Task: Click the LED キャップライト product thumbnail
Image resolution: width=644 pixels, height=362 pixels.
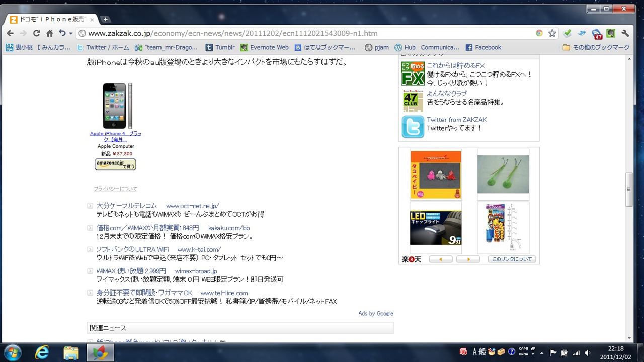Action: point(436,228)
